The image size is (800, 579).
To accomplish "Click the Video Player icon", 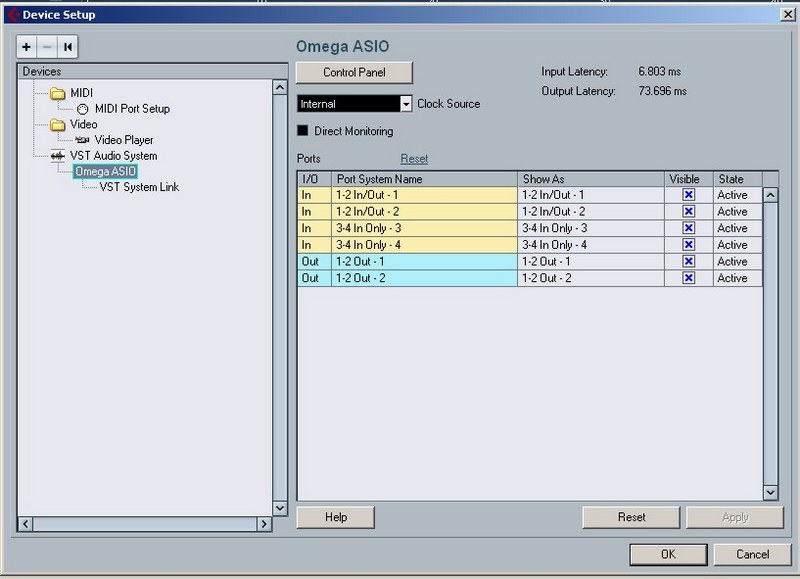I will click(82, 140).
